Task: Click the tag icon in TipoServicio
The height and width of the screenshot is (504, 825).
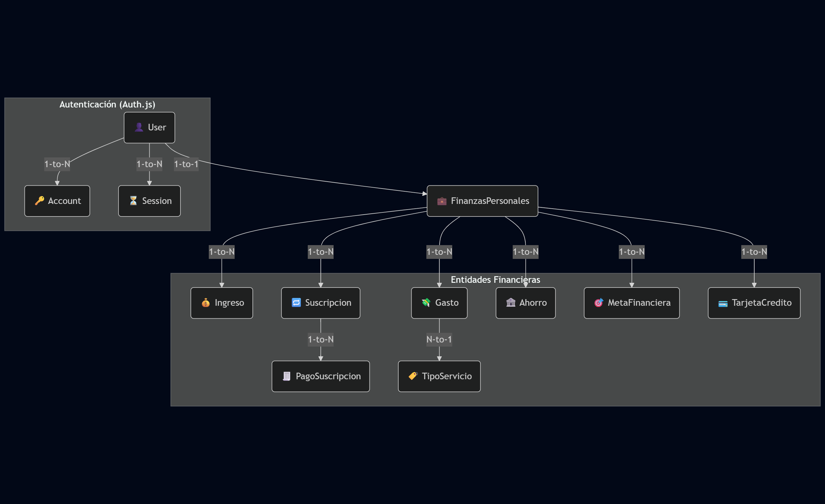Action: click(x=413, y=376)
